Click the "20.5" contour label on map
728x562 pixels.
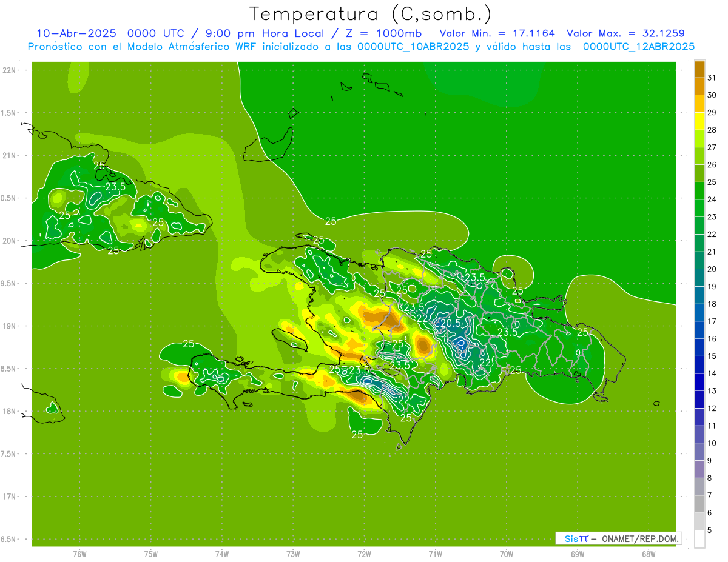pos(451,324)
